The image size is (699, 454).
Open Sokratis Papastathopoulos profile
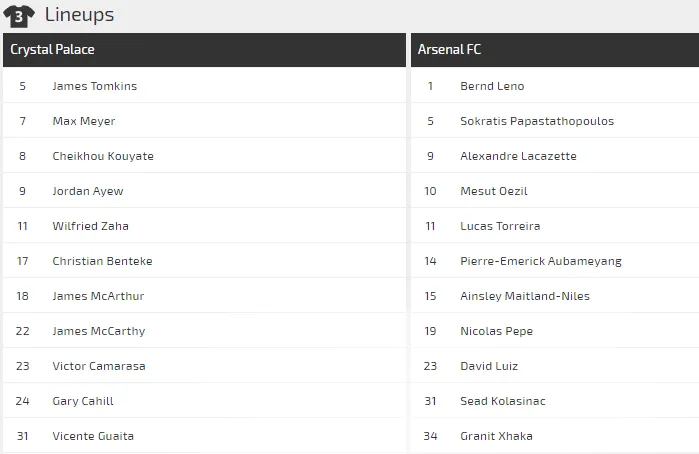click(x=537, y=121)
